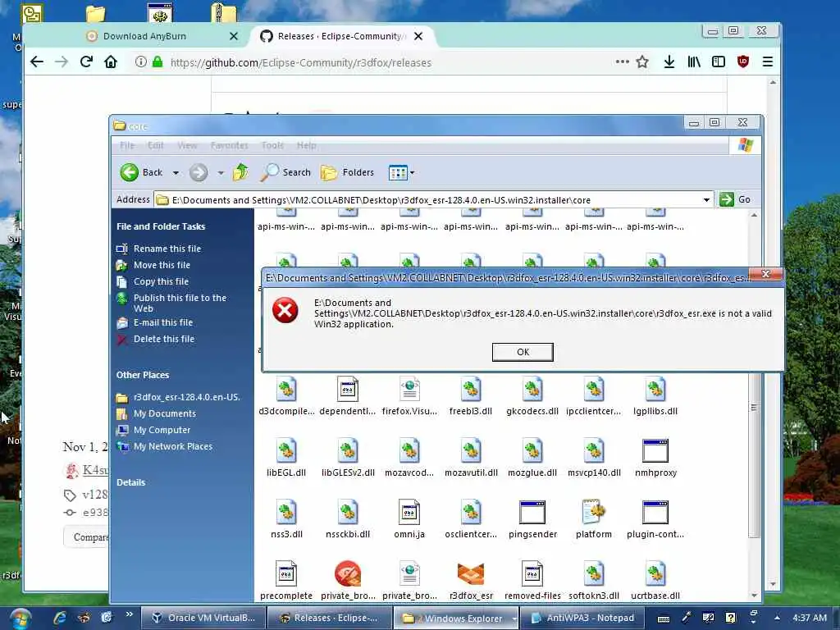The height and width of the screenshot is (630, 840).
Task: Click Publish this file to the Web
Action: coord(180,304)
